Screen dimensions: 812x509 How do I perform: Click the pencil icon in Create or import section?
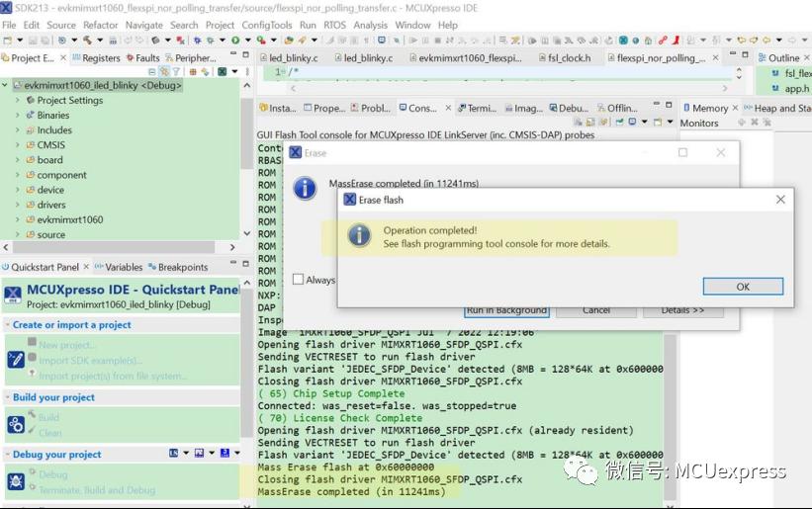pyautogui.click(x=16, y=359)
